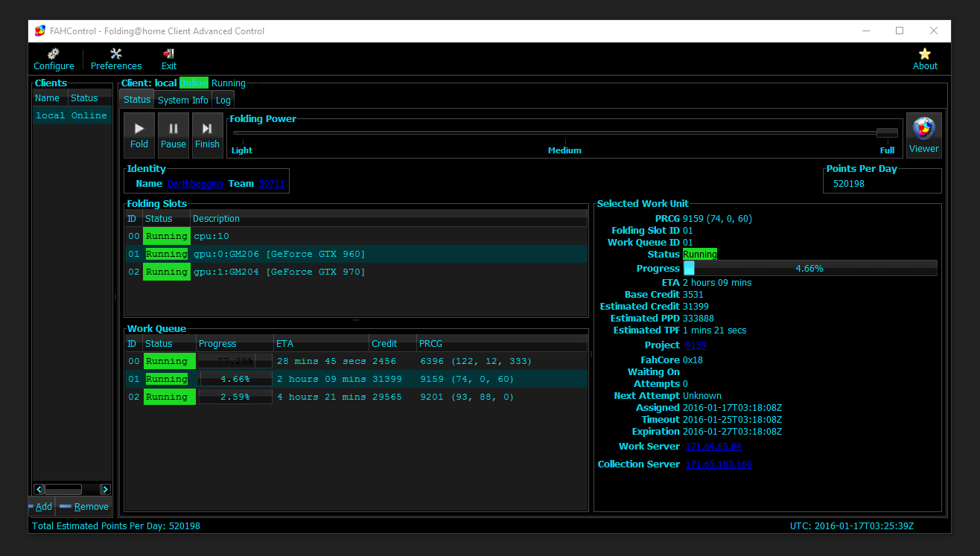
Task: Set Folding Power to Light
Action: [242, 150]
